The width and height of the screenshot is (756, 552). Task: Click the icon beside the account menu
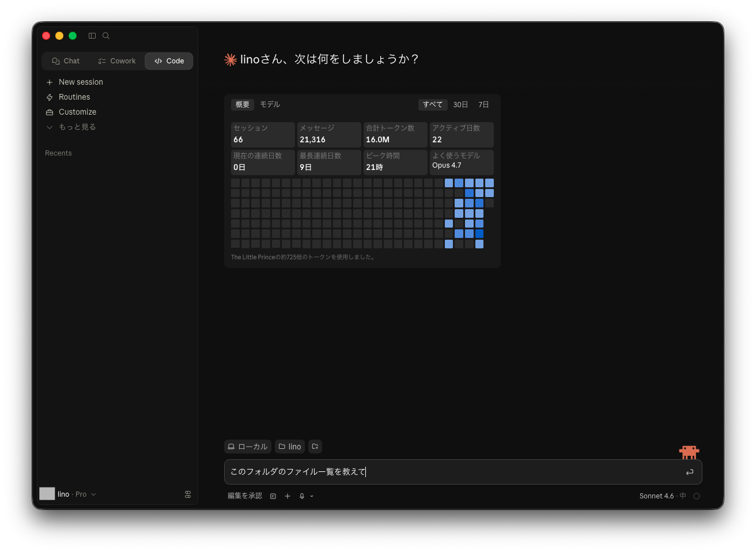click(x=188, y=494)
